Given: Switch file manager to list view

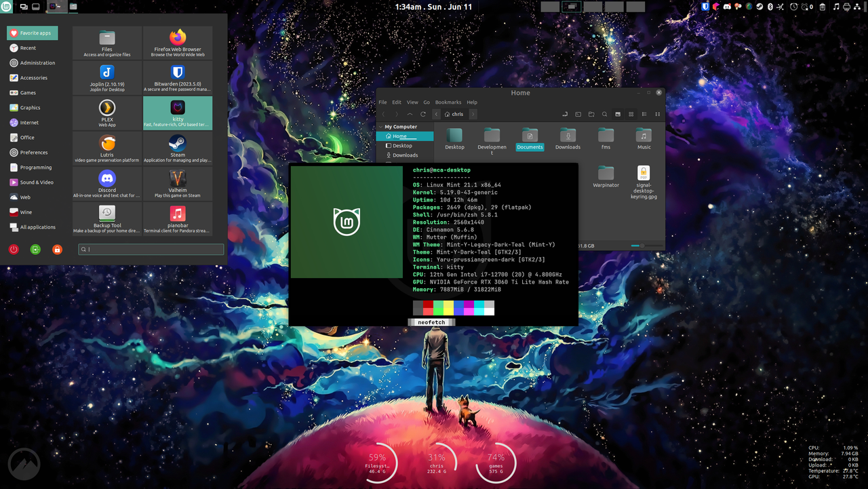Looking at the screenshot, I should tap(644, 114).
